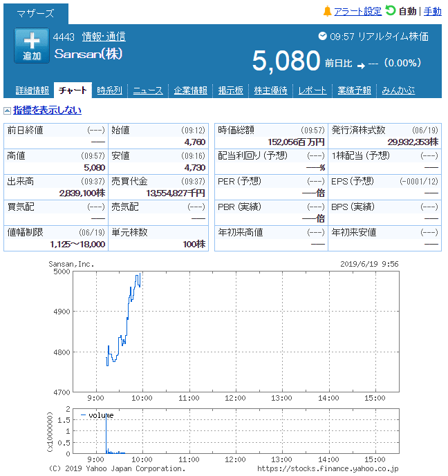
Task: Open the 企業情報 tab
Action: coord(190,91)
